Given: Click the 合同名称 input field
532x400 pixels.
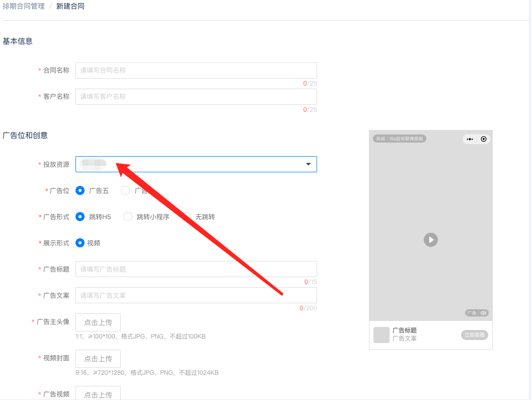Looking at the screenshot, I should click(x=196, y=71).
